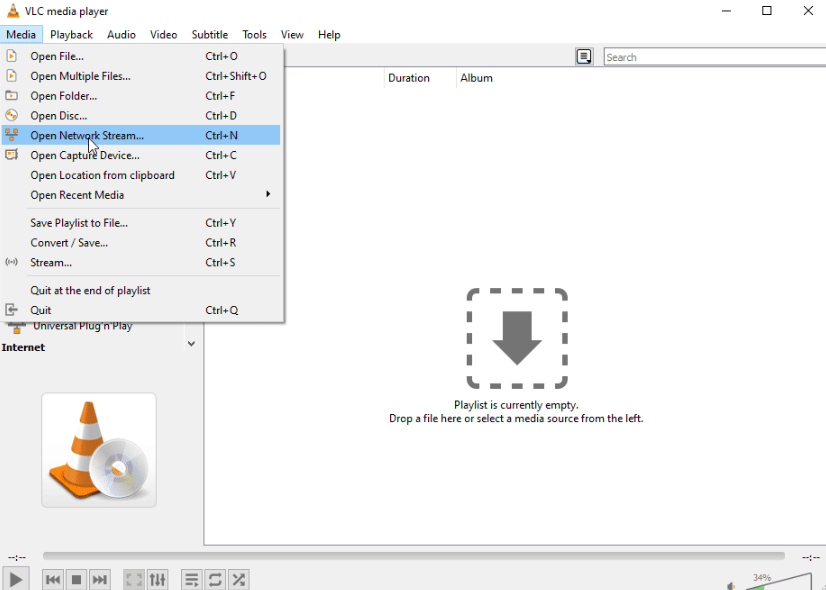826x590 pixels.
Task: Choose Open Location from clipboard
Action: coord(141,175)
